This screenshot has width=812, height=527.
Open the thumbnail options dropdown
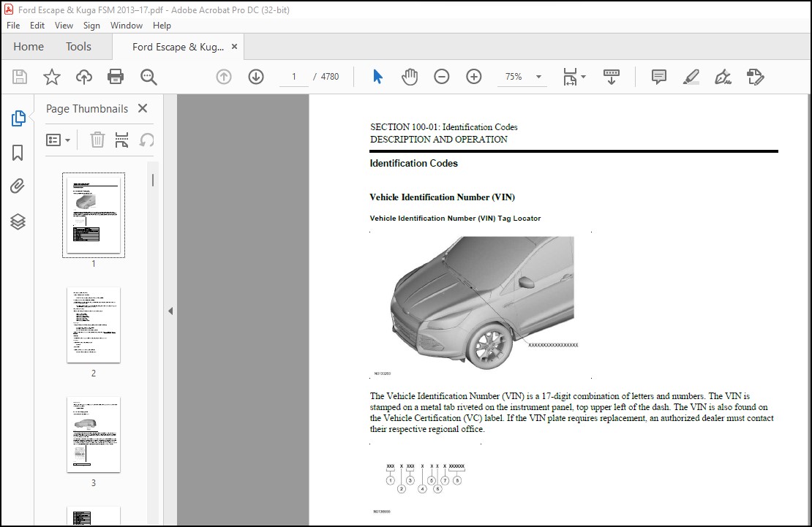click(x=59, y=140)
